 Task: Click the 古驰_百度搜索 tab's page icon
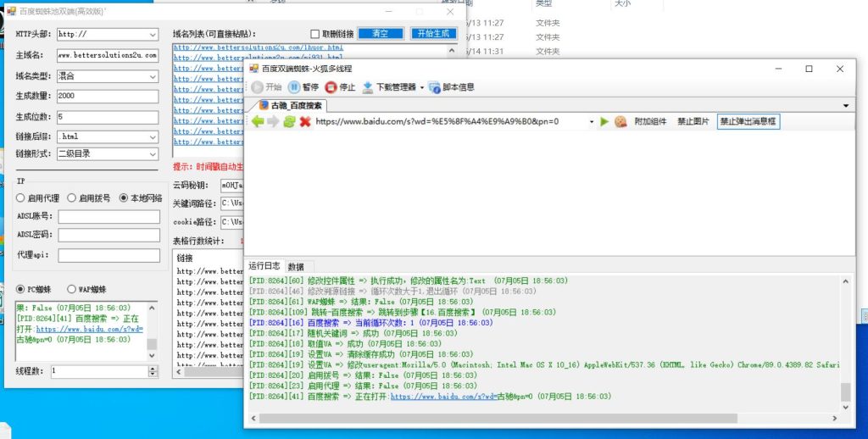(x=264, y=105)
